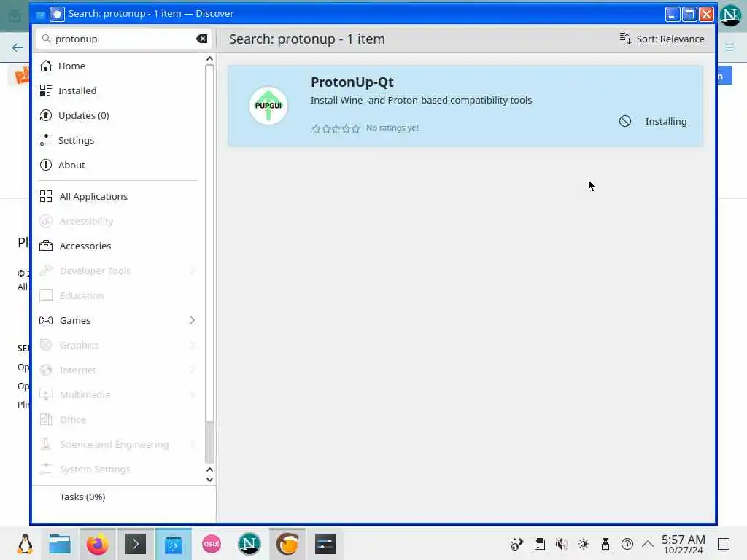This screenshot has height=560, width=747.
Task: Open removable devices tray icon
Action: pyautogui.click(x=605, y=544)
